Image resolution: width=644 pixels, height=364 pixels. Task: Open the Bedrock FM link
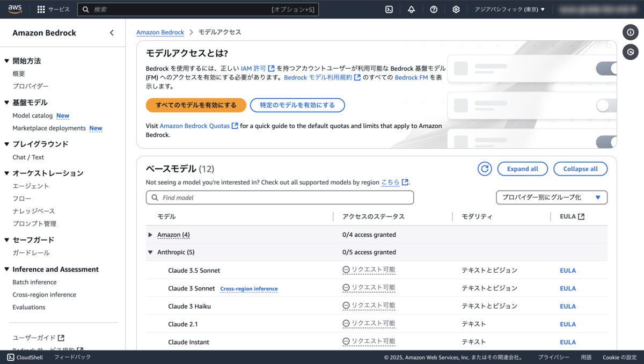click(x=411, y=77)
